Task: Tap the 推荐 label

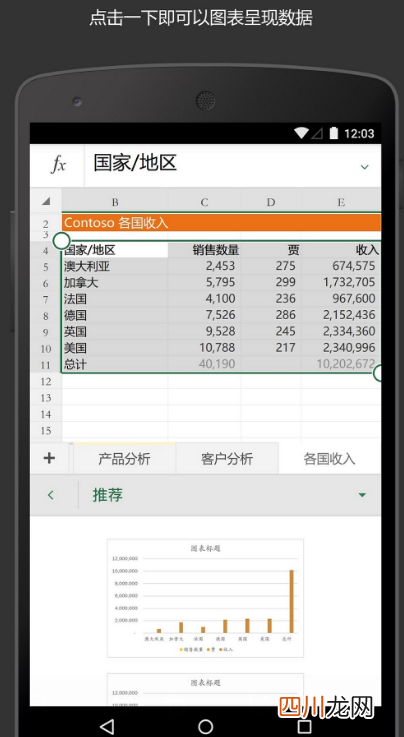Action: coord(107,495)
